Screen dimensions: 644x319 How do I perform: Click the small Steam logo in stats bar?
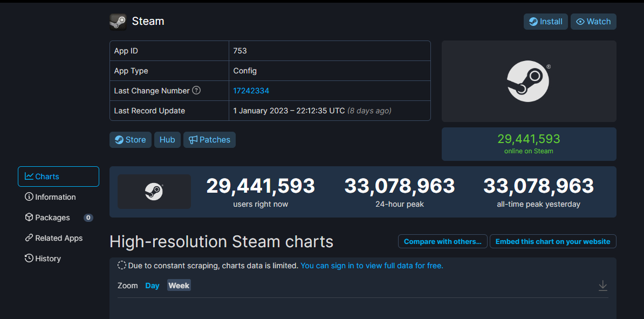point(154,192)
